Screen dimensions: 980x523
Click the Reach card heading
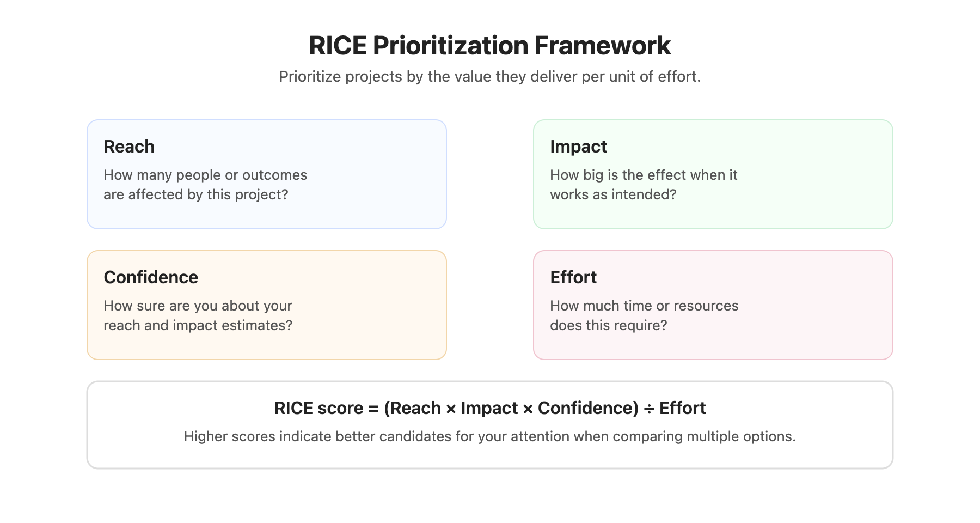tap(129, 147)
